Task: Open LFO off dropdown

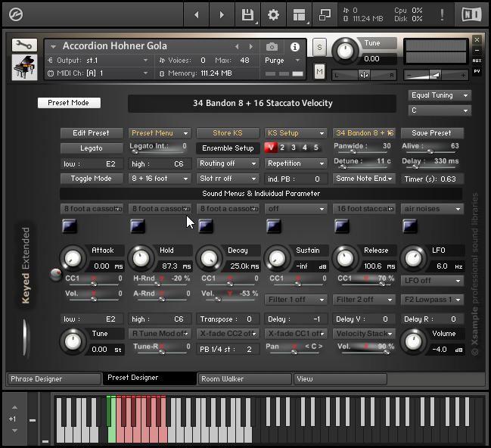Action: pos(432,281)
